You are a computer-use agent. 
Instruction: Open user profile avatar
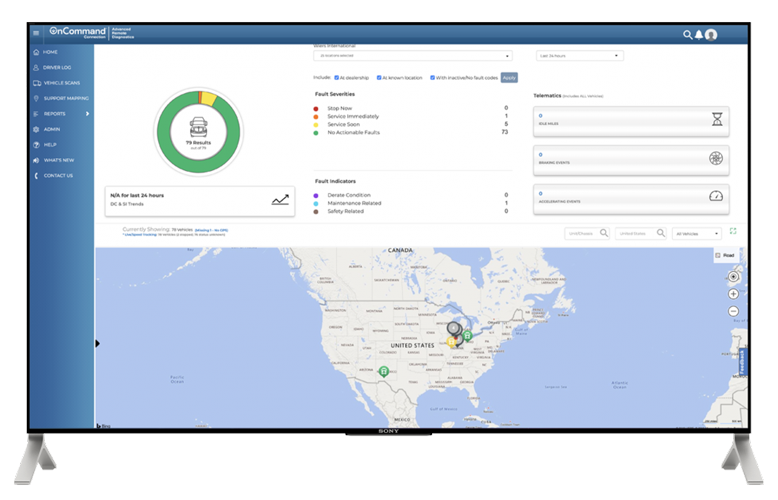point(711,35)
